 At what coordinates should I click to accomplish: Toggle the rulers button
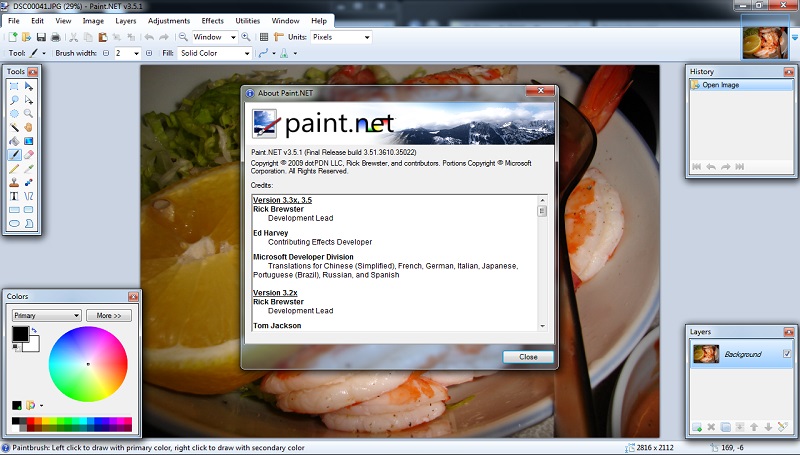click(279, 37)
